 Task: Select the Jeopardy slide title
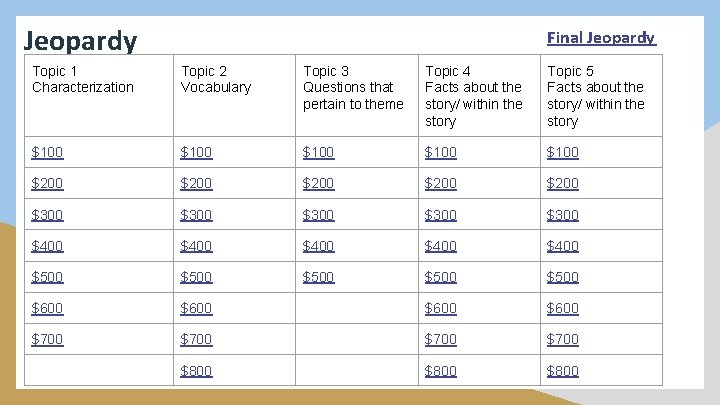point(80,40)
